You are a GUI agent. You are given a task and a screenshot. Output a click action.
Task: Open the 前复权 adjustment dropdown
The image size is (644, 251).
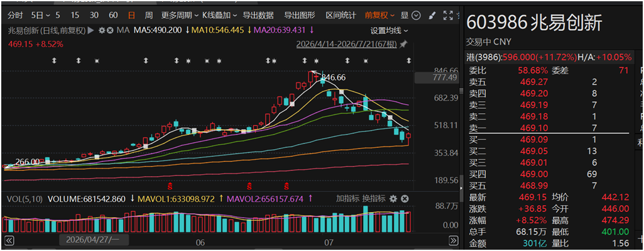tap(380, 16)
